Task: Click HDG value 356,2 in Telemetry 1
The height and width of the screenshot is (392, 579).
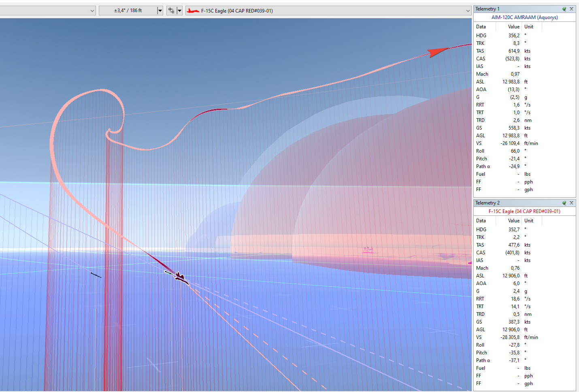Action: click(514, 36)
